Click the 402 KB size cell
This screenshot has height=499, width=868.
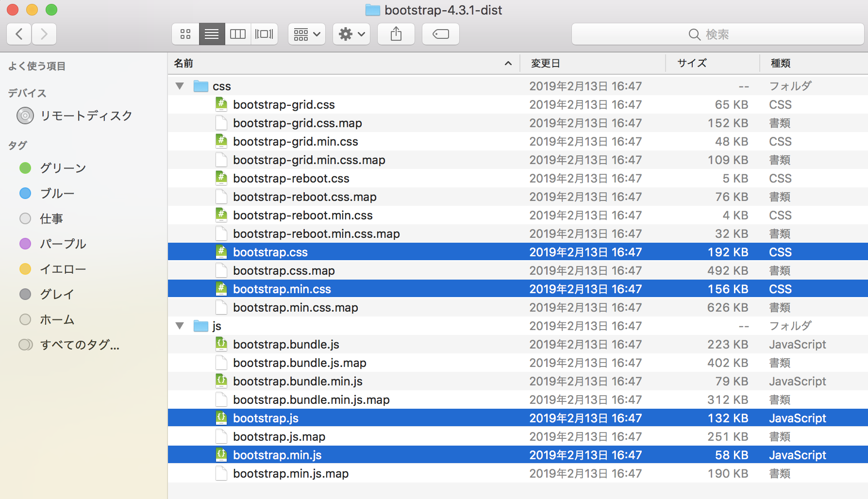[728, 363]
